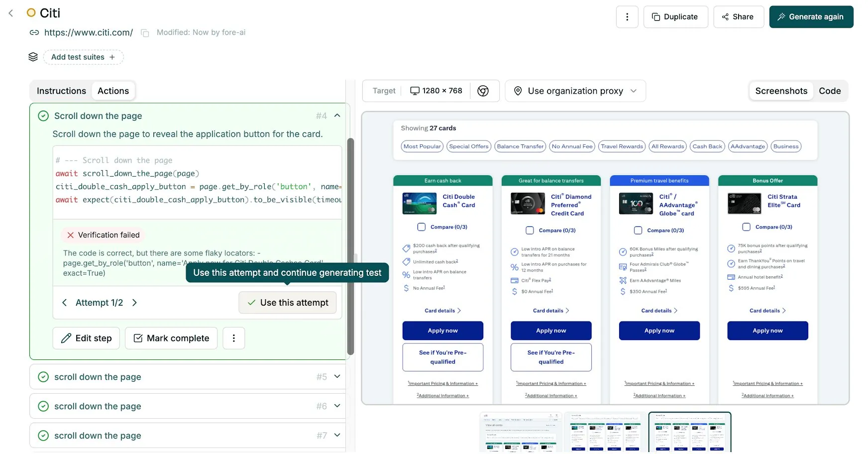This screenshot has height=454, width=868.
Task: Click the https://www.citi.com/ URL
Action: [x=89, y=33]
